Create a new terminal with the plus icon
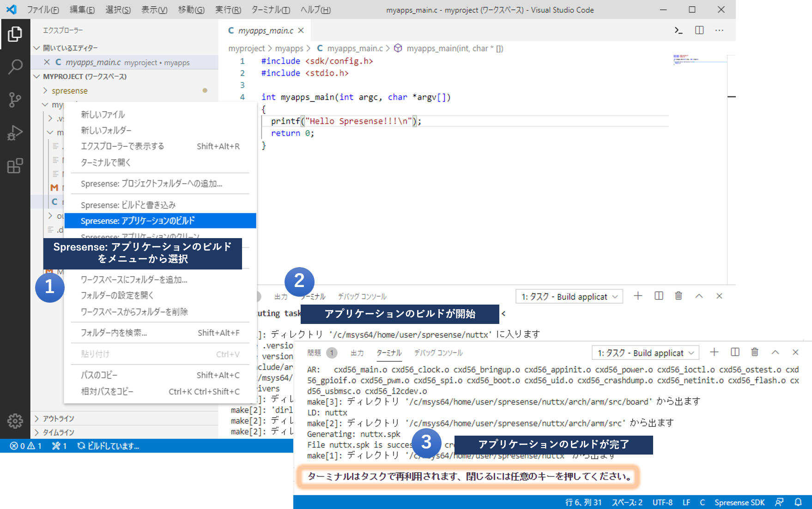 pyautogui.click(x=714, y=352)
